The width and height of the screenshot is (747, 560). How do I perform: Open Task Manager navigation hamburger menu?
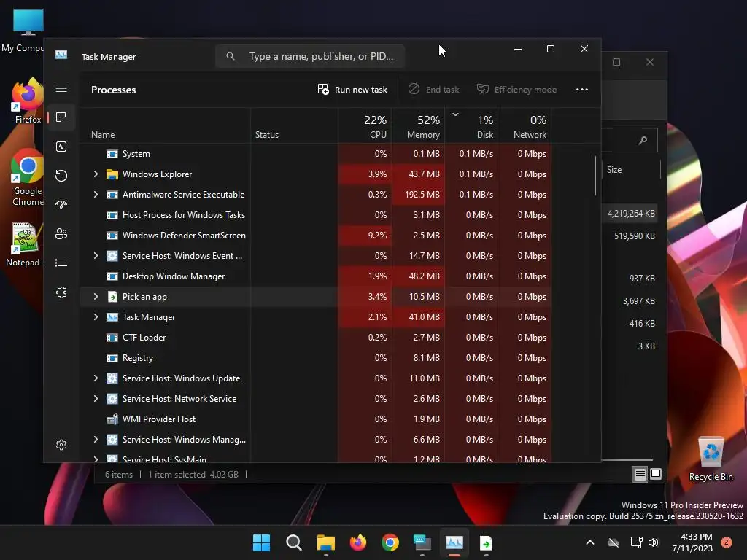click(61, 88)
